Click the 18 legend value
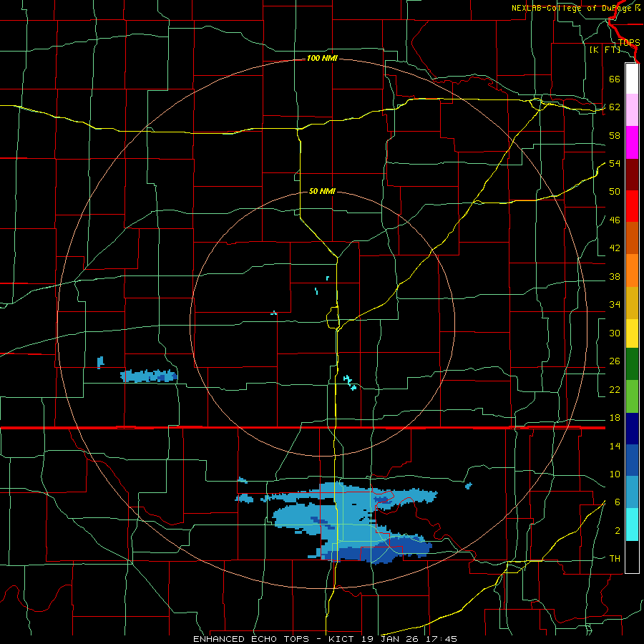644x644 pixels. [615, 418]
